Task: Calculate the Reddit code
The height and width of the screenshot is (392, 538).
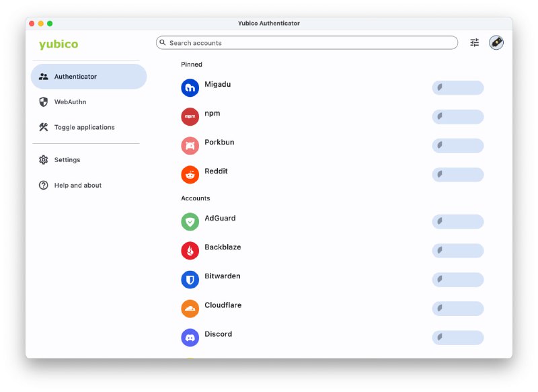Action: click(x=458, y=175)
